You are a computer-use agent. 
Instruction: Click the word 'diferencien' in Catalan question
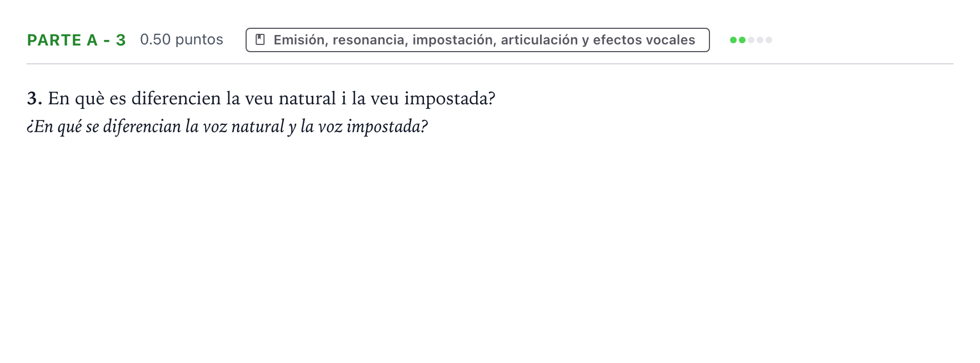(176, 98)
